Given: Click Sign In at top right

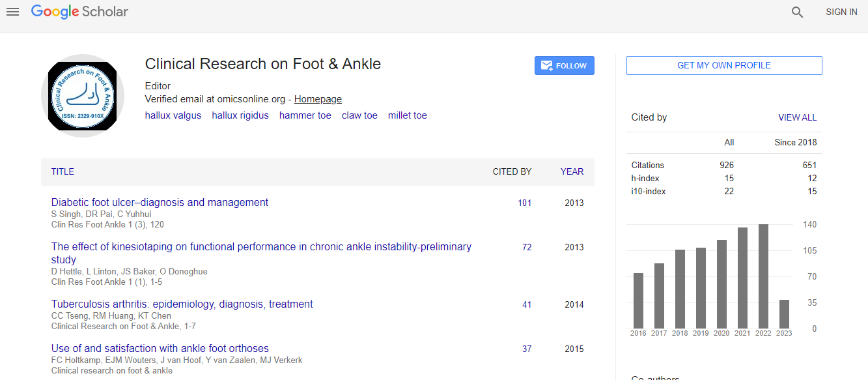Looking at the screenshot, I should click(841, 12).
